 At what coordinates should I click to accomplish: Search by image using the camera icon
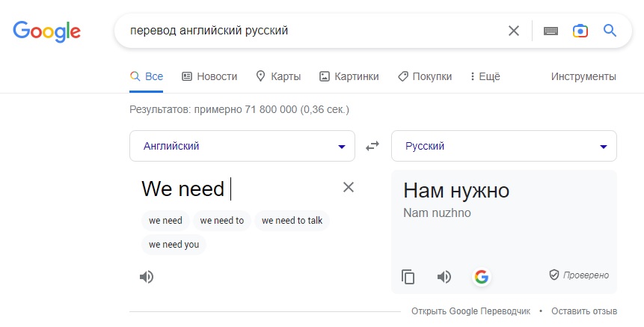(580, 31)
